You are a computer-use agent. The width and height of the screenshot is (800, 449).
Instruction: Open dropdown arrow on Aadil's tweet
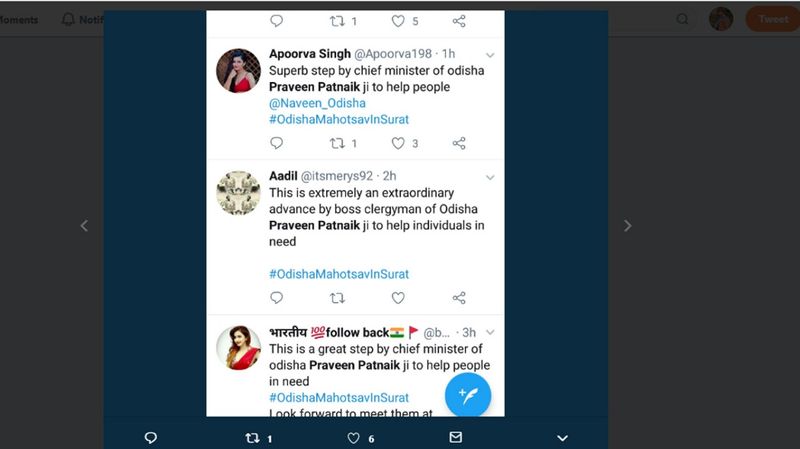point(490,178)
